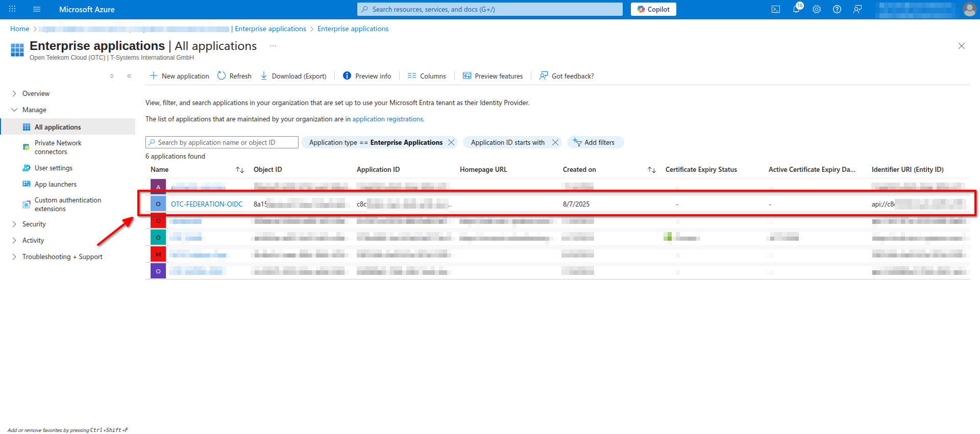This screenshot has width=980, height=434.
Task: Click the feedback icon in header
Action: pyautogui.click(x=857, y=9)
